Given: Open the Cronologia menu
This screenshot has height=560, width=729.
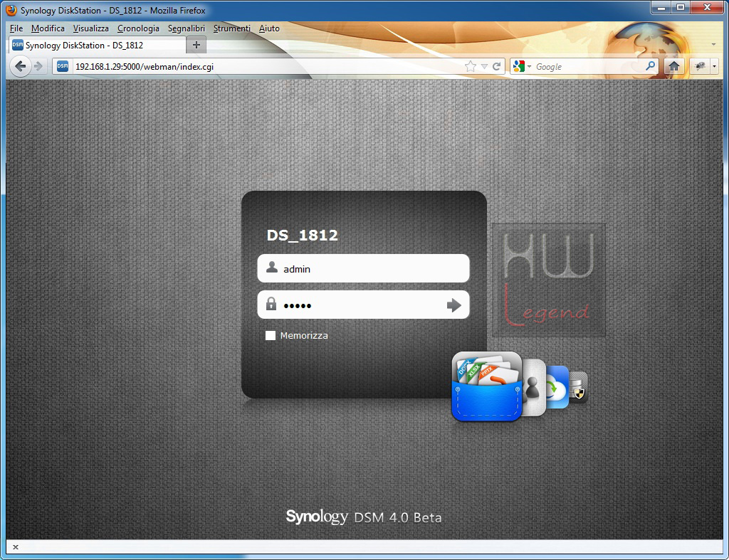Looking at the screenshot, I should pos(138,28).
